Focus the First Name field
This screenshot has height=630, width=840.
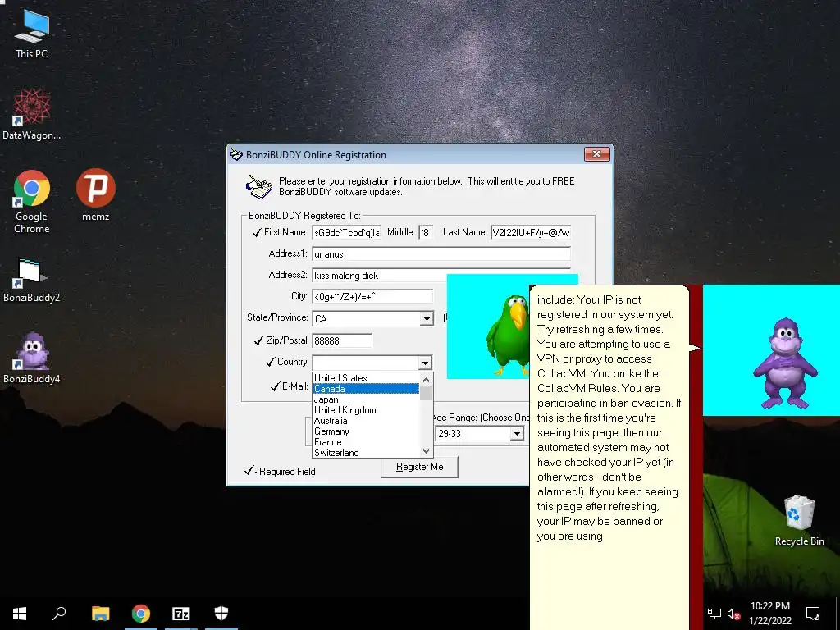(347, 232)
